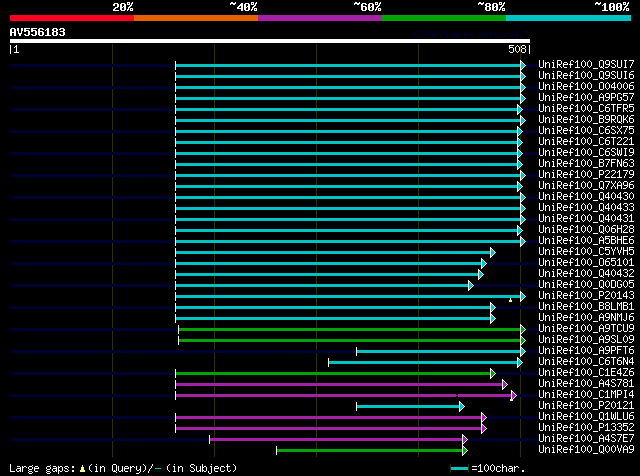Select the UniRef100_C6SX75 label

[586, 130]
